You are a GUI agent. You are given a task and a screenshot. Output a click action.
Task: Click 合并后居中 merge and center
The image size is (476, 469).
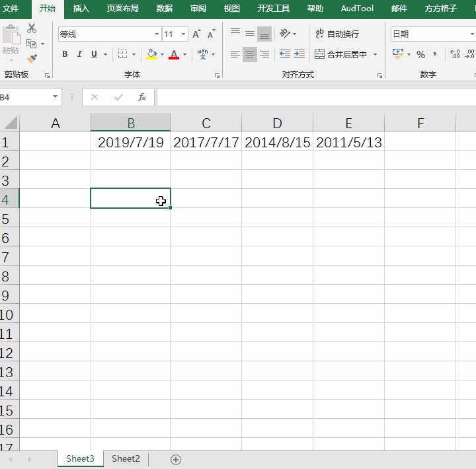click(x=340, y=54)
